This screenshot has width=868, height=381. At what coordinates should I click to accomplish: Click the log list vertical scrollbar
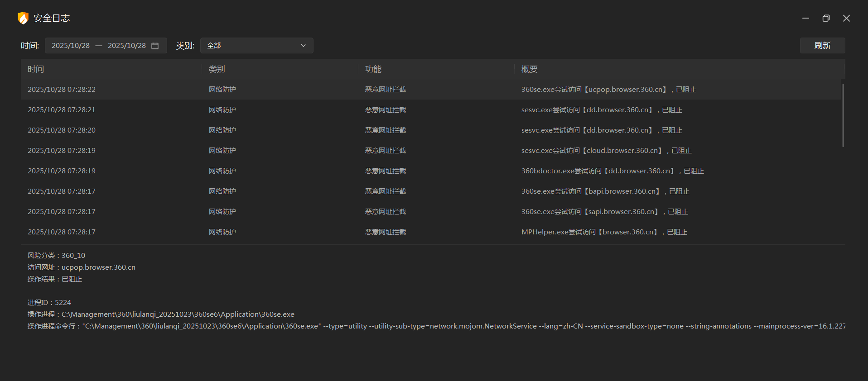point(843,115)
